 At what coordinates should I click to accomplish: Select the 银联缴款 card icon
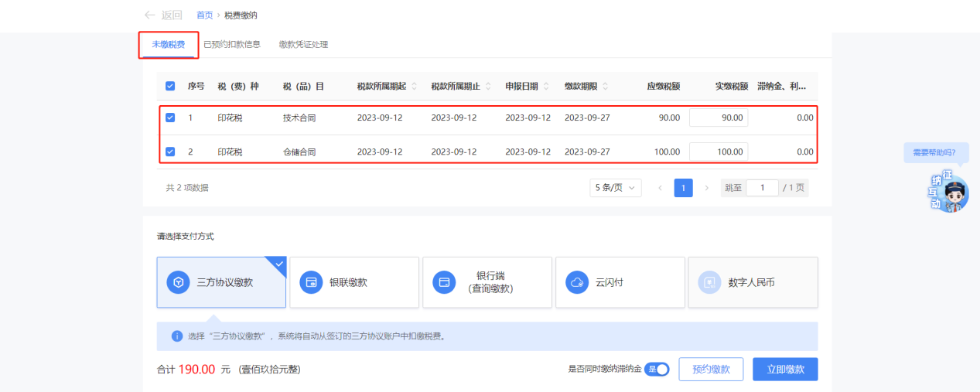tap(312, 282)
